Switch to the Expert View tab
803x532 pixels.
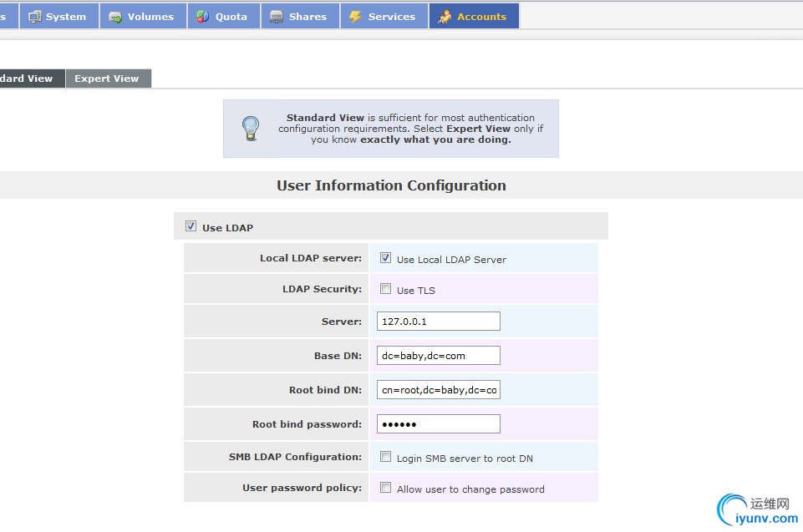tap(107, 79)
